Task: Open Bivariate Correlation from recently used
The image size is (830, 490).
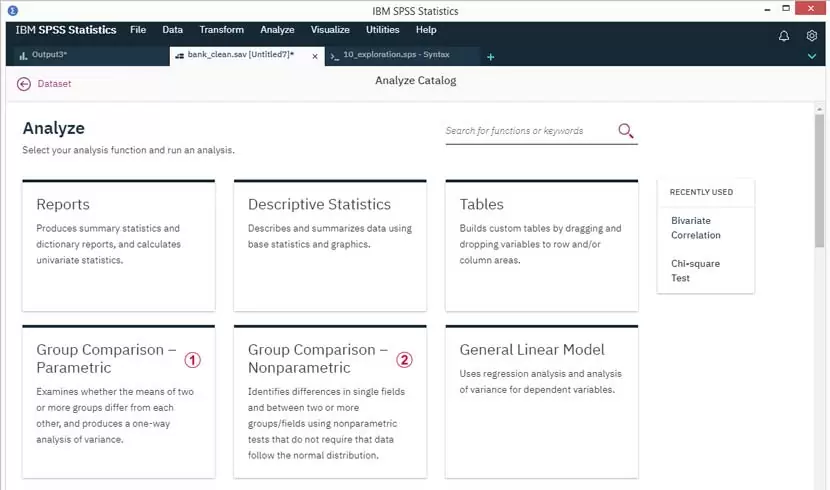Action: pyautogui.click(x=695, y=228)
